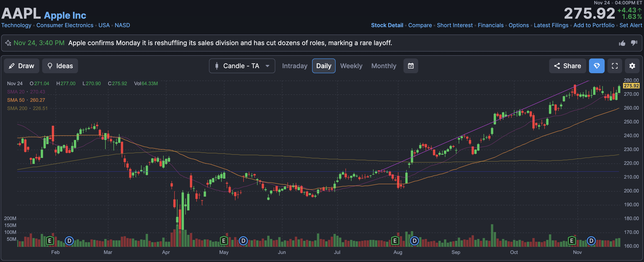This screenshot has height=262, width=644.
Task: Switch to Intraday timeframe
Action: pyautogui.click(x=295, y=66)
